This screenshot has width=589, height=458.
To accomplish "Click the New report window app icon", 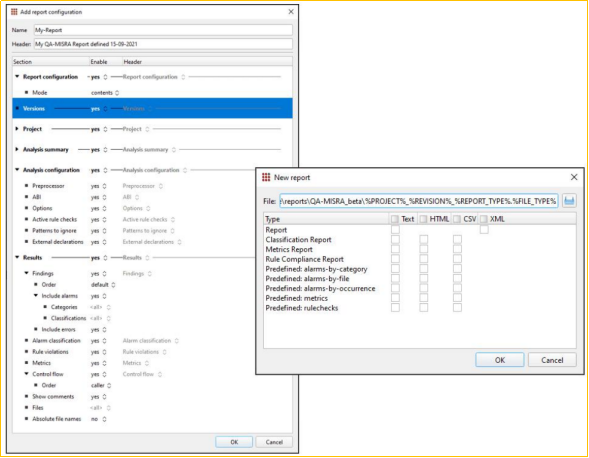I will 266,177.
